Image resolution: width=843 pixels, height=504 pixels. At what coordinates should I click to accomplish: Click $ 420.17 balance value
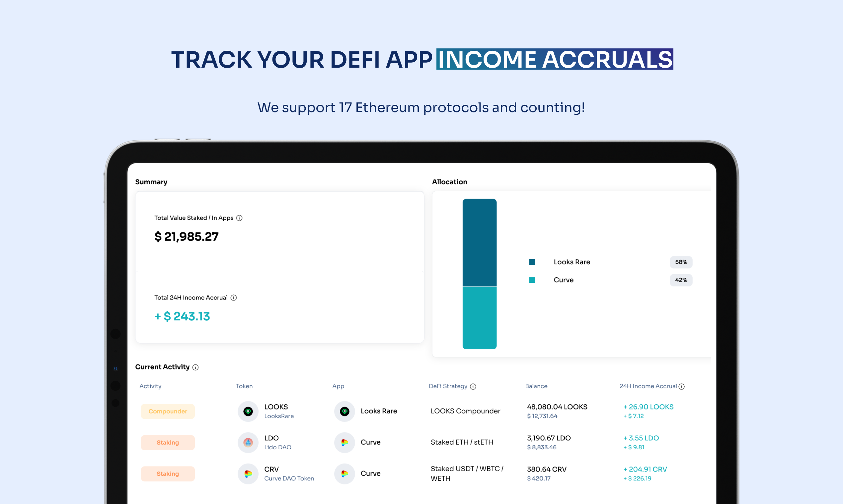(539, 479)
